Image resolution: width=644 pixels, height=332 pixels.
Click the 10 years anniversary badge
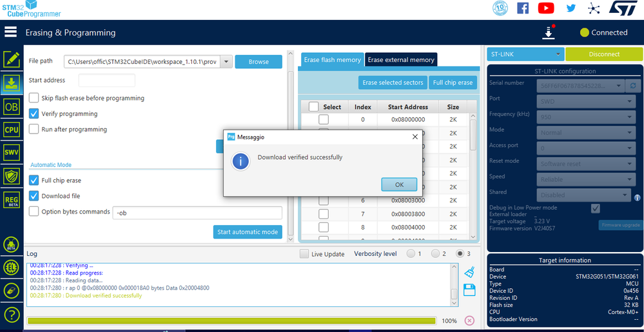tap(500, 8)
